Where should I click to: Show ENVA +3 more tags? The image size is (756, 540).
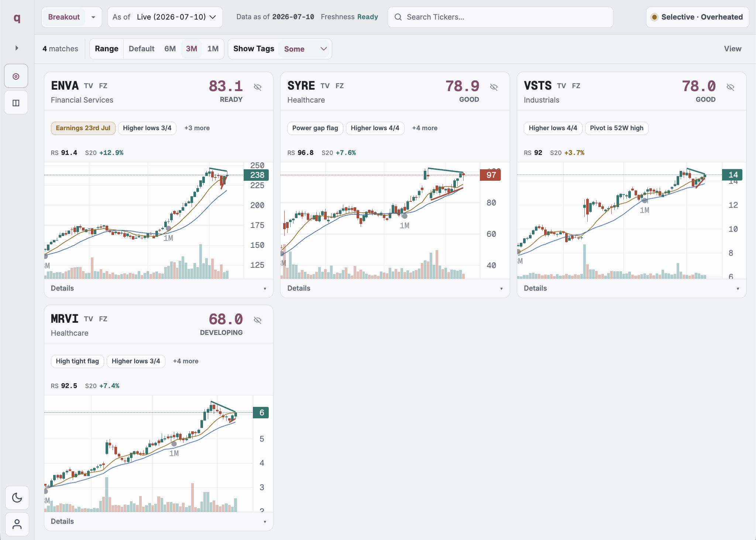point(197,128)
